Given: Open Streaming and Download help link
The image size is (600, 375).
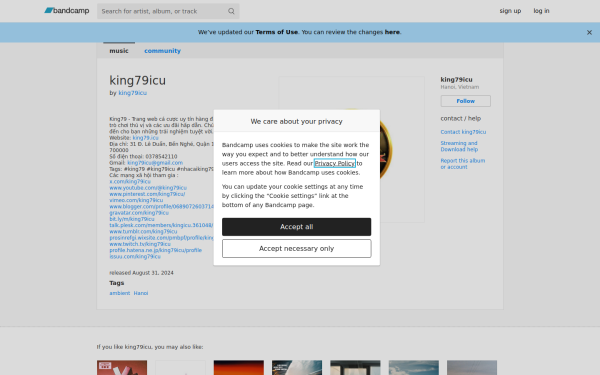Looking at the screenshot, I should point(459,146).
